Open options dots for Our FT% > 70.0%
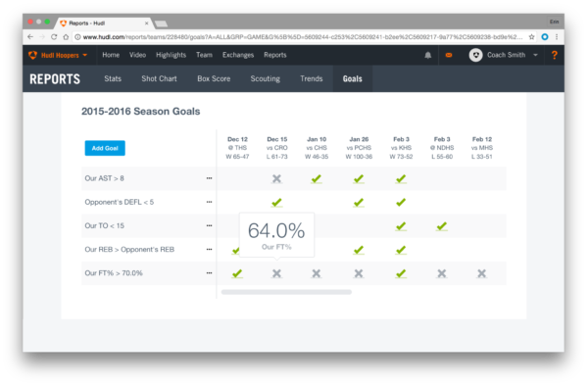The width and height of the screenshot is (588, 386). 210,273
